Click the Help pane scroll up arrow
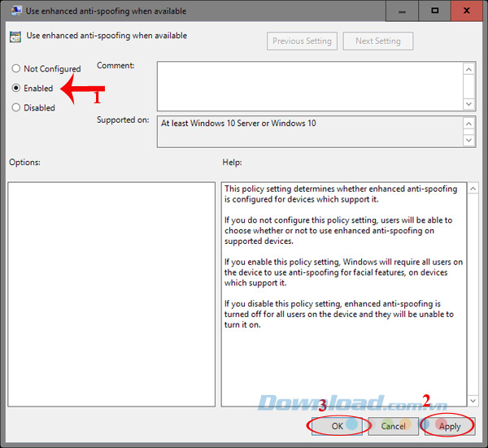This screenshot has width=488, height=448. pyautogui.click(x=473, y=189)
